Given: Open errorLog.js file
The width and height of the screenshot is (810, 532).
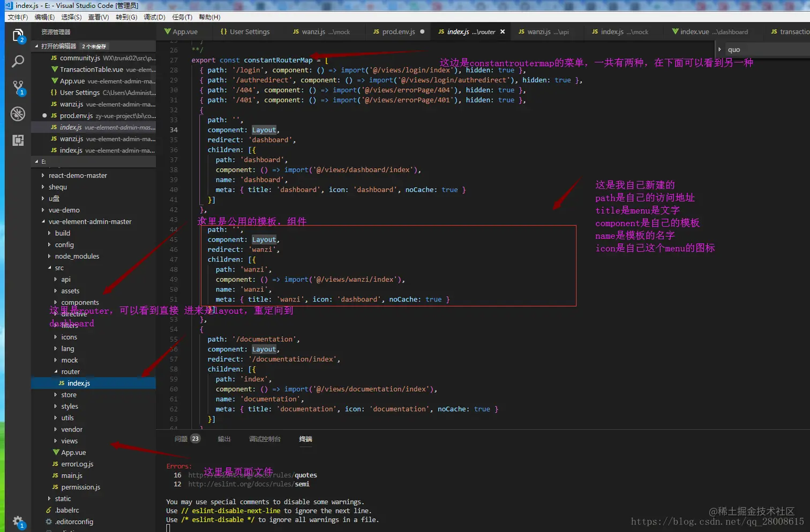Looking at the screenshot, I should click(94, 464).
